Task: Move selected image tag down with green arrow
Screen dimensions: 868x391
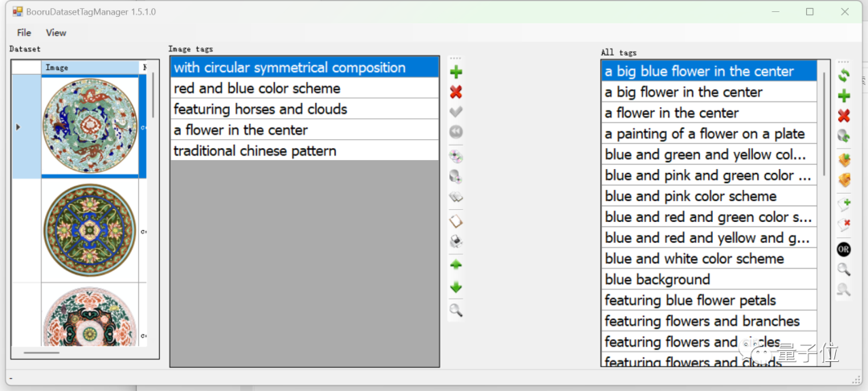Action: click(457, 287)
